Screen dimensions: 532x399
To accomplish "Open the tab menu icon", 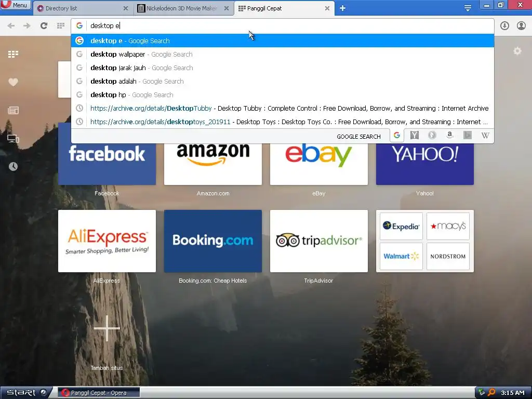I will pyautogui.click(x=468, y=8).
